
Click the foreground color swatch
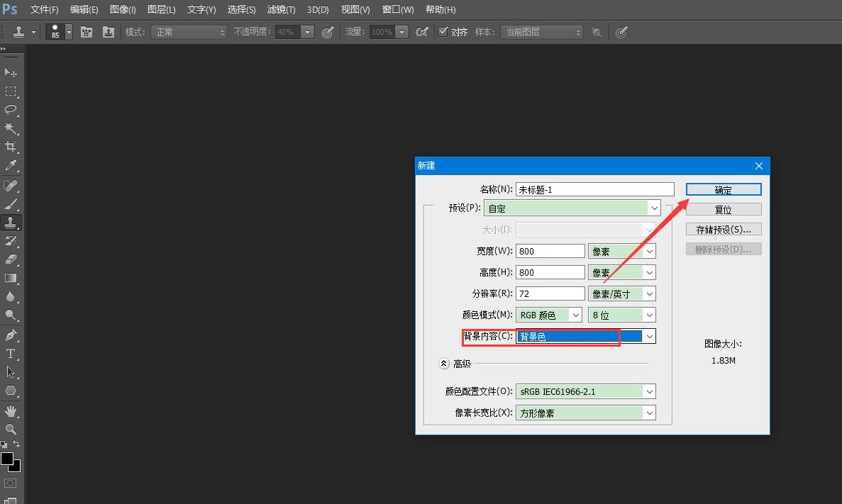pos(6,458)
